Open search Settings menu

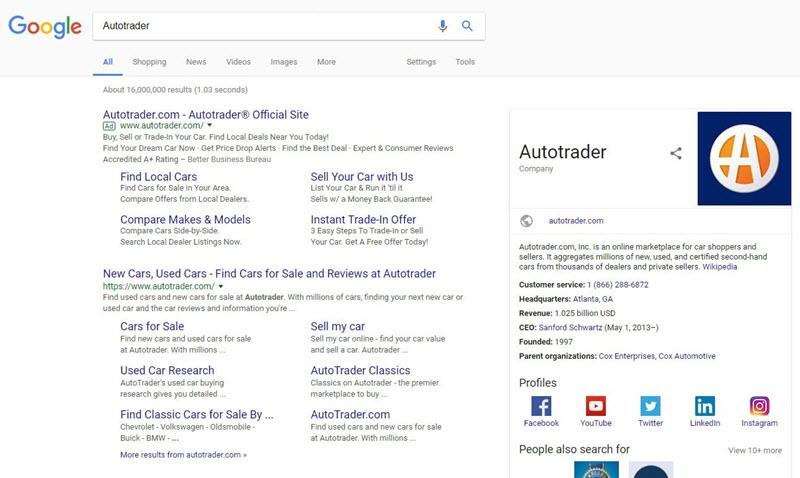tap(421, 62)
